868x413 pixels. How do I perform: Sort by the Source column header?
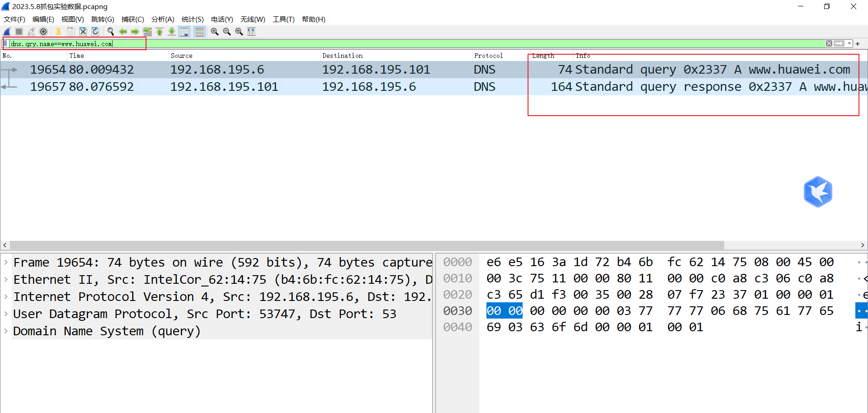pos(244,56)
